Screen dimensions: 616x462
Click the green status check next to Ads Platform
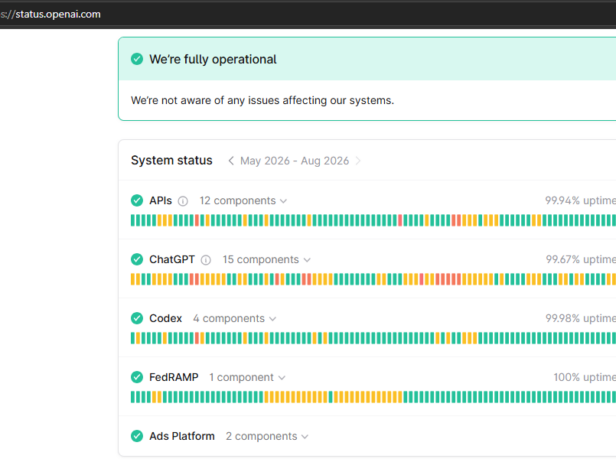coord(137,436)
